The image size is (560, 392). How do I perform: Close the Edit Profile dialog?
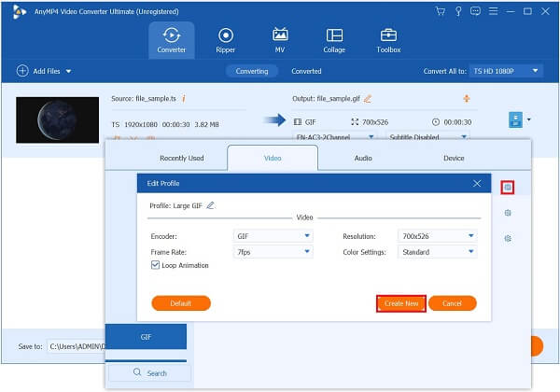coord(477,184)
